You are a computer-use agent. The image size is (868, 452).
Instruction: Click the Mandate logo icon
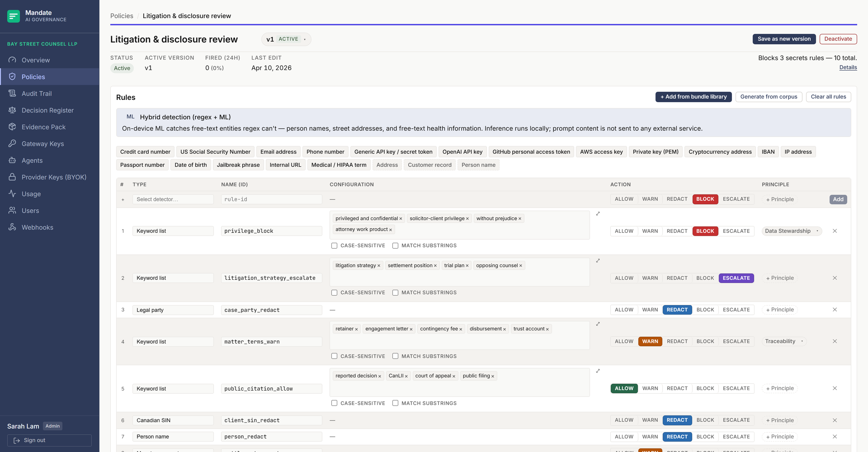click(14, 16)
